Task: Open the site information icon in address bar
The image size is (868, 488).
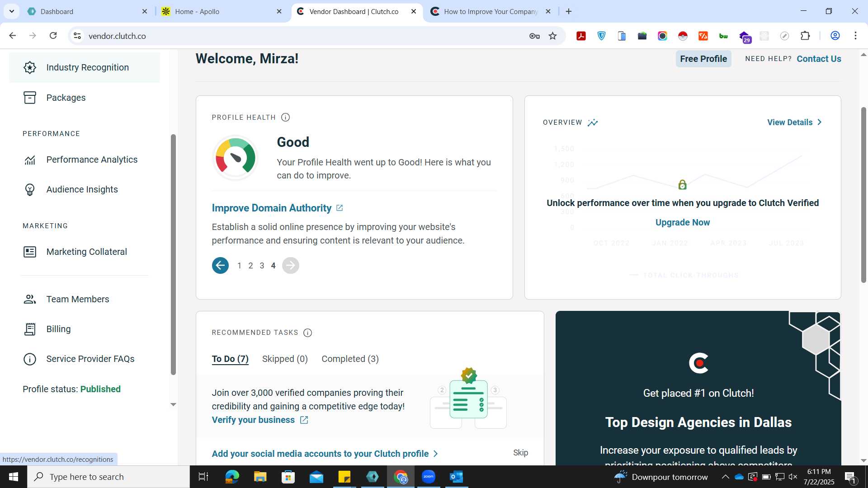Action: (x=77, y=36)
